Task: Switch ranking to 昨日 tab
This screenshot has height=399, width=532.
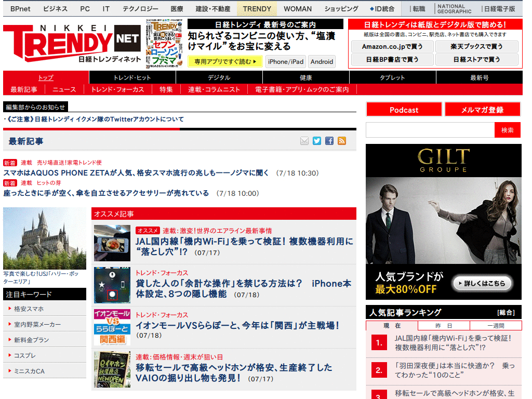Action: tap(444, 326)
